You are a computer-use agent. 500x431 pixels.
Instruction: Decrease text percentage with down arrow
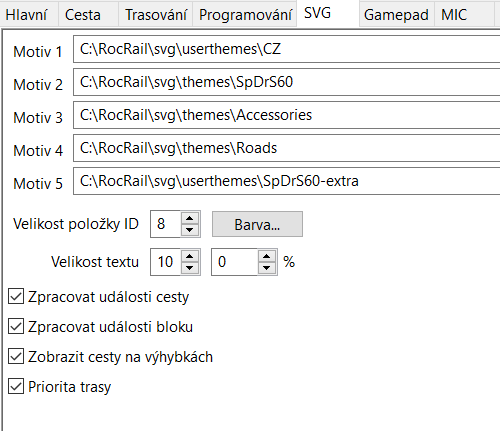[x=266, y=268]
